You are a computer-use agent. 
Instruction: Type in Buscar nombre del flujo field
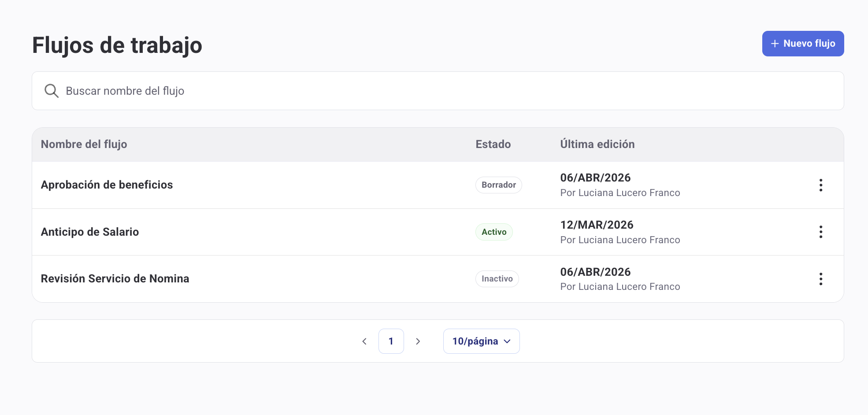tap(441, 91)
